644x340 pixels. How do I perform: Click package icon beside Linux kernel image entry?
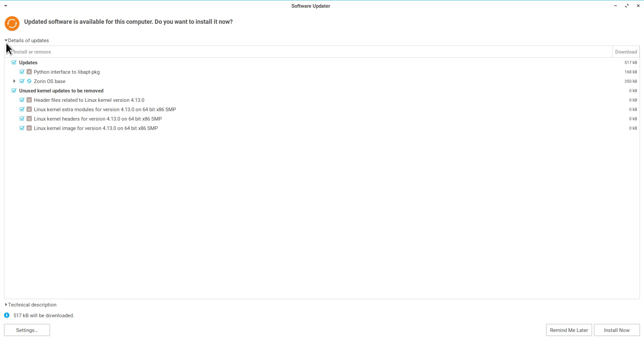coord(29,128)
